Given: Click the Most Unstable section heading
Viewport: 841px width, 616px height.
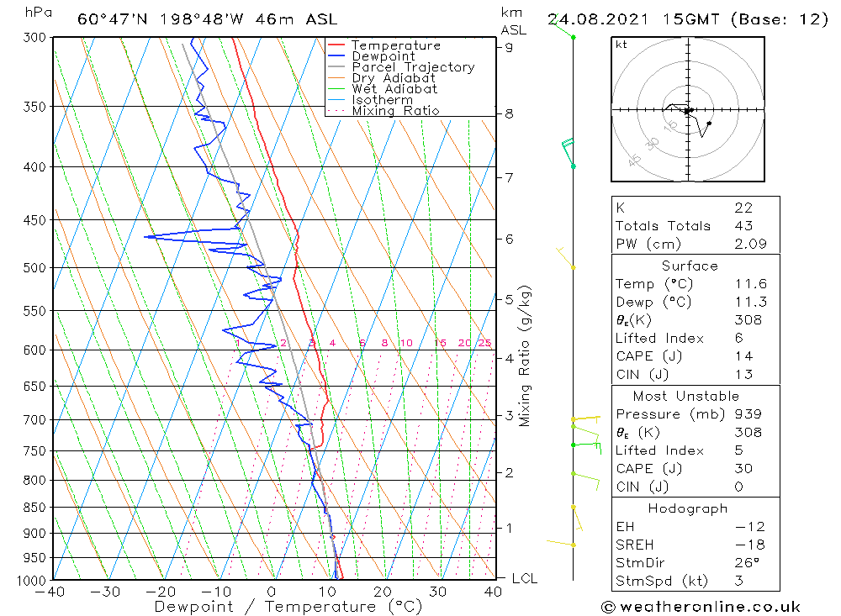Looking at the screenshot, I should coord(686,396).
